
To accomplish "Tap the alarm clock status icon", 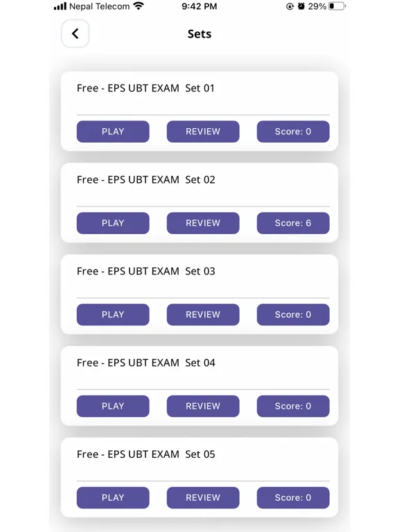I will (x=301, y=6).
